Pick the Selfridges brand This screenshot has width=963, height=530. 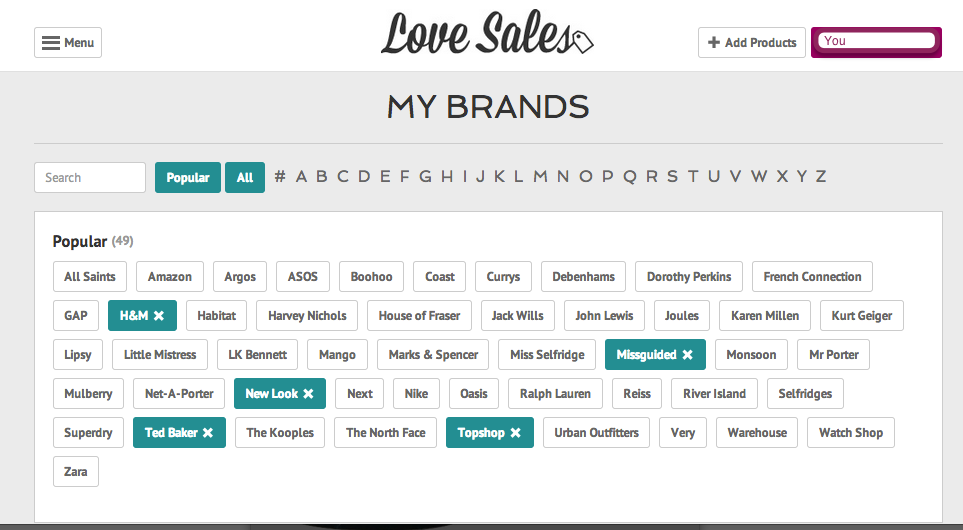pos(805,394)
